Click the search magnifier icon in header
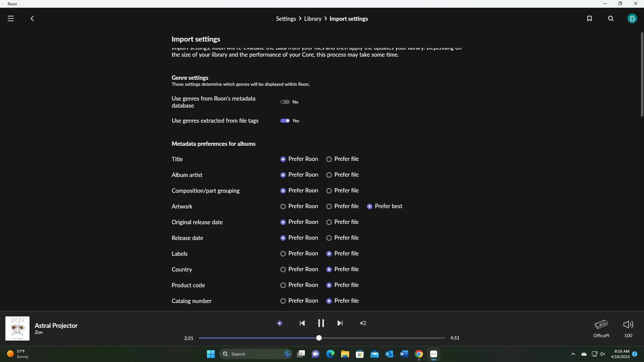This screenshot has height=362, width=644. click(611, 19)
